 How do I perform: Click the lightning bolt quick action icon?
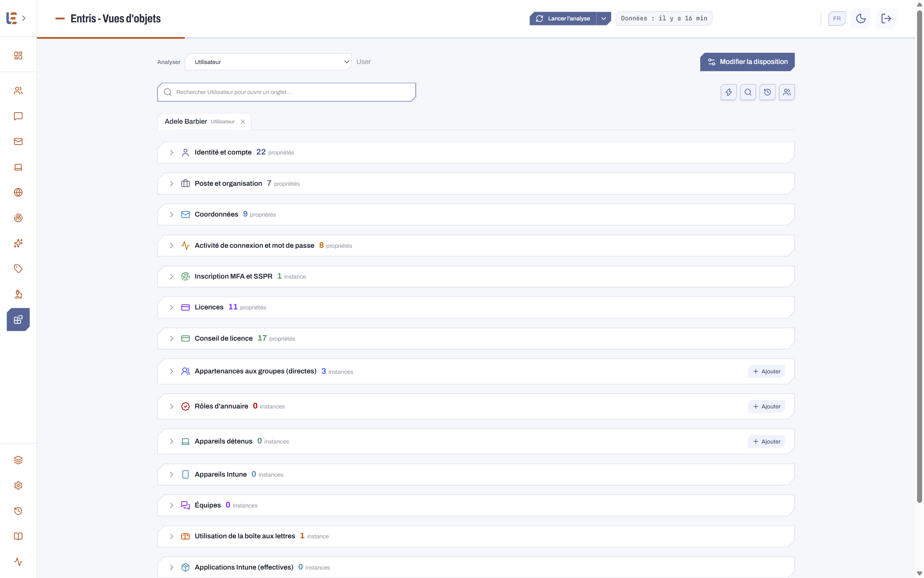(728, 92)
